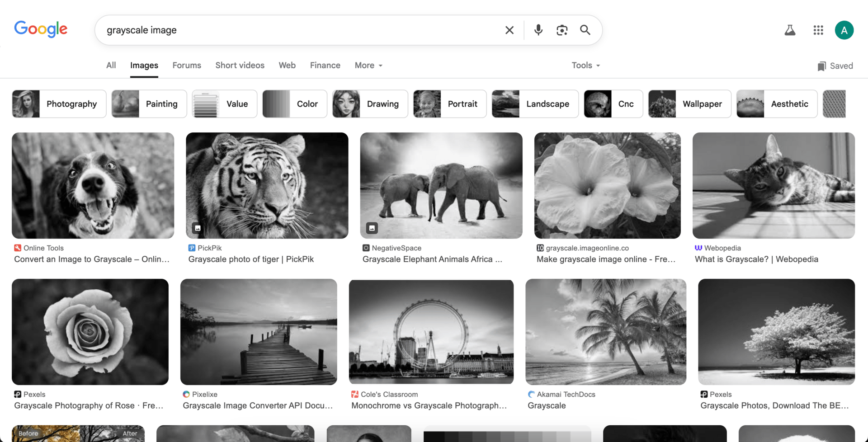The width and height of the screenshot is (868, 442).
Task: Switch to the All results tab
Action: pos(111,66)
